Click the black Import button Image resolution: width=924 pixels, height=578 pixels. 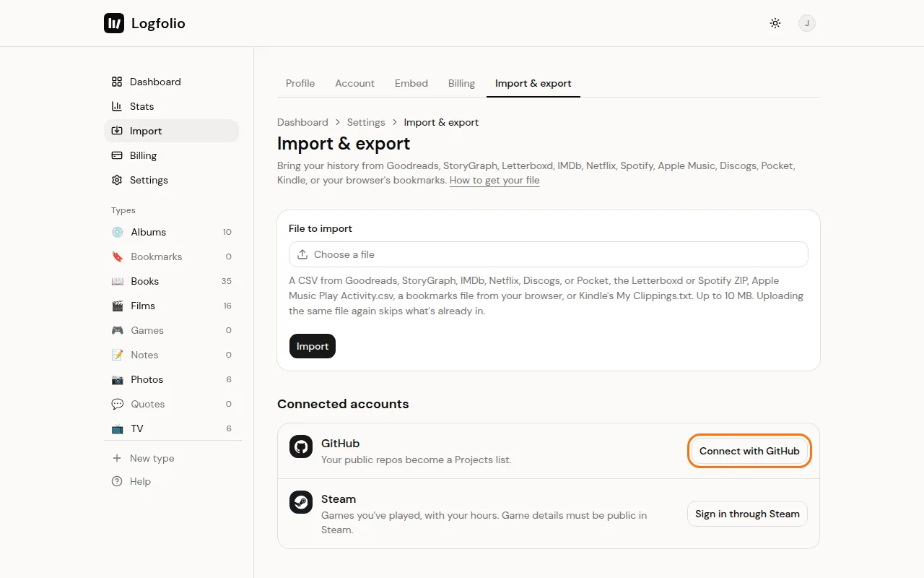313,346
